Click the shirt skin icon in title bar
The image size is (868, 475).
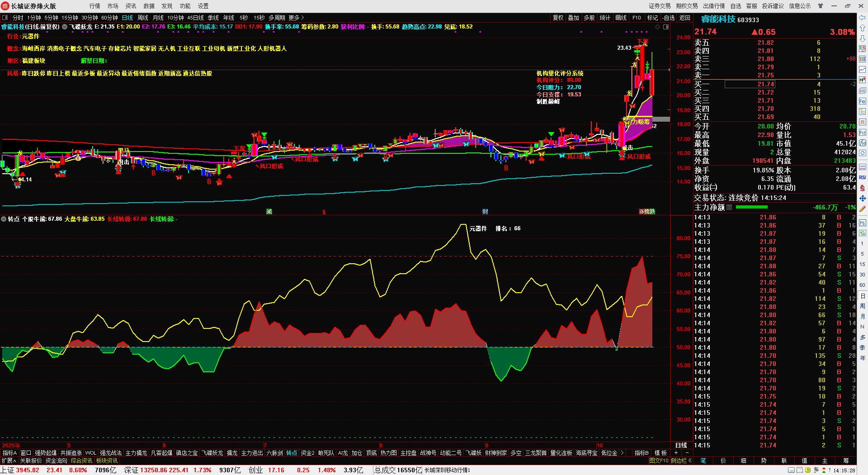(821, 6)
